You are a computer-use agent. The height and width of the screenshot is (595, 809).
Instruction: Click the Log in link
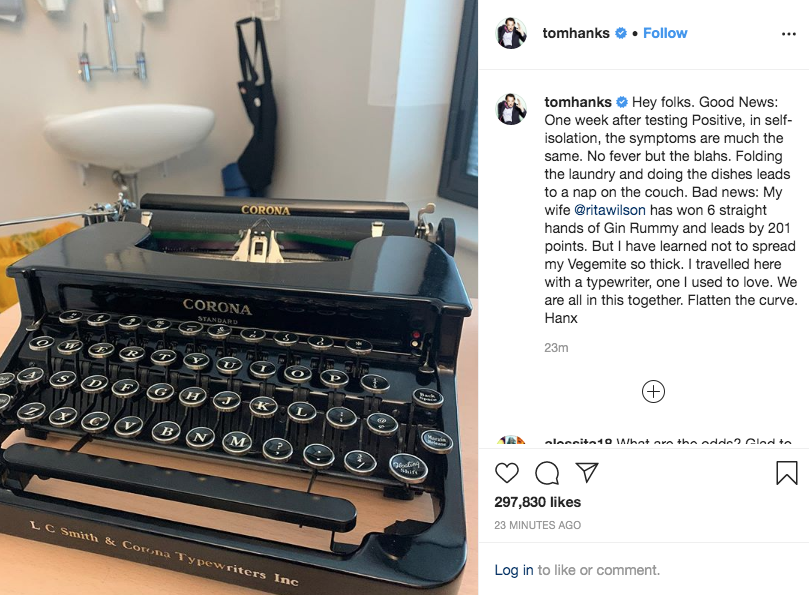click(x=513, y=570)
